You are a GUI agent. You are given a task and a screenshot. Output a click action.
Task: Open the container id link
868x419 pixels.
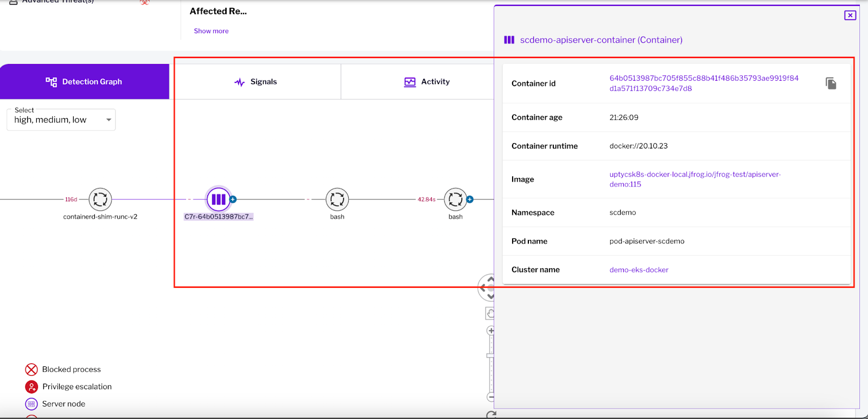[x=704, y=83]
